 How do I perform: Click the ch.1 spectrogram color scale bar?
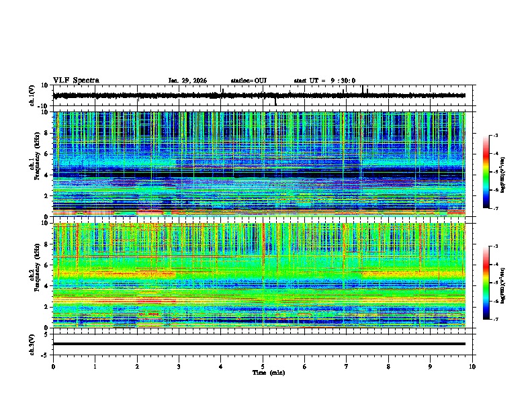486,172
